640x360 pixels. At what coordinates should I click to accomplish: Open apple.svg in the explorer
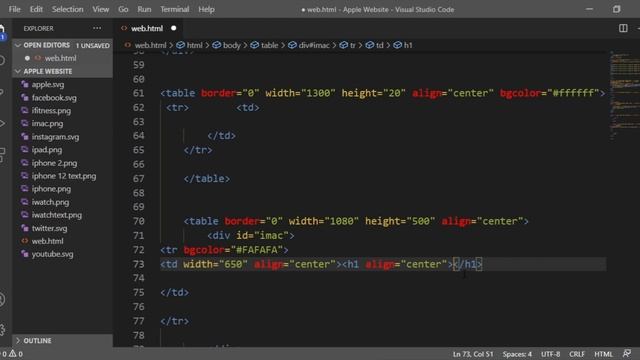point(62,84)
